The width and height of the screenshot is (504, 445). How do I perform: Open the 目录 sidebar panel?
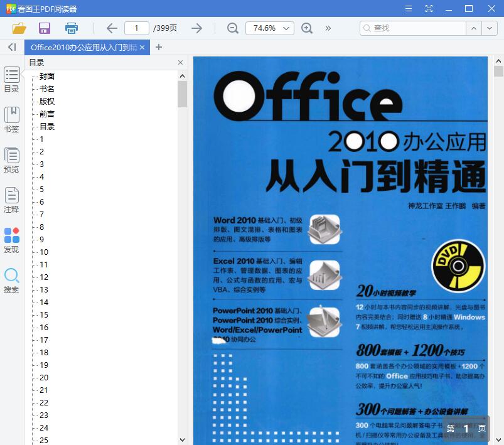tap(11, 80)
